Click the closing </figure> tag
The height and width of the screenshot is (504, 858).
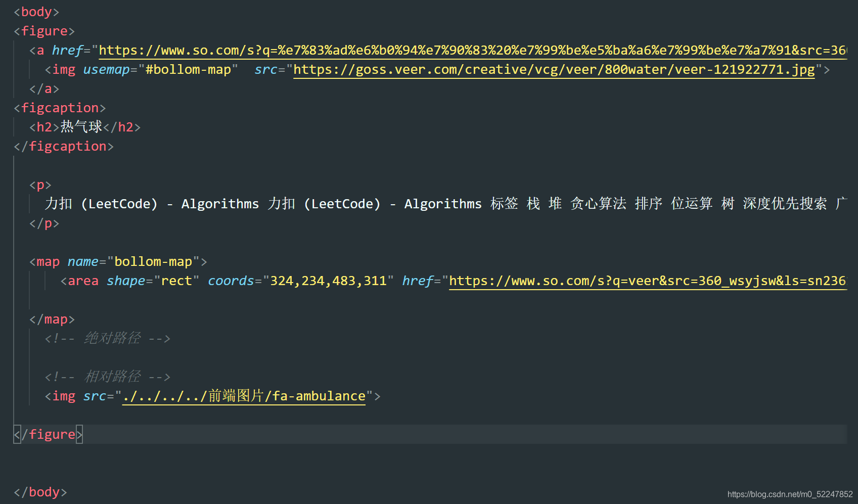click(x=48, y=435)
